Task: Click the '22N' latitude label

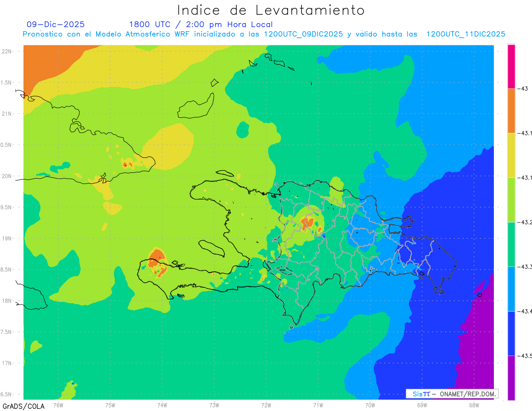Action: (x=7, y=51)
